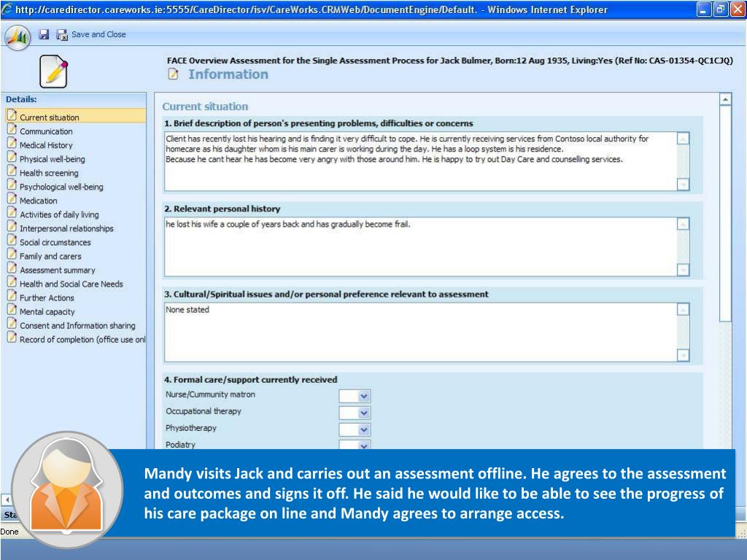Click the page icon next to Assessment summary
747x560 pixels.
[12, 268]
